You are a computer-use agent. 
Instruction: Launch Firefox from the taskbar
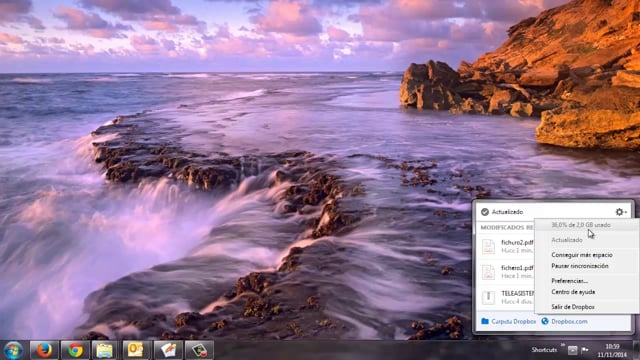coord(44,350)
